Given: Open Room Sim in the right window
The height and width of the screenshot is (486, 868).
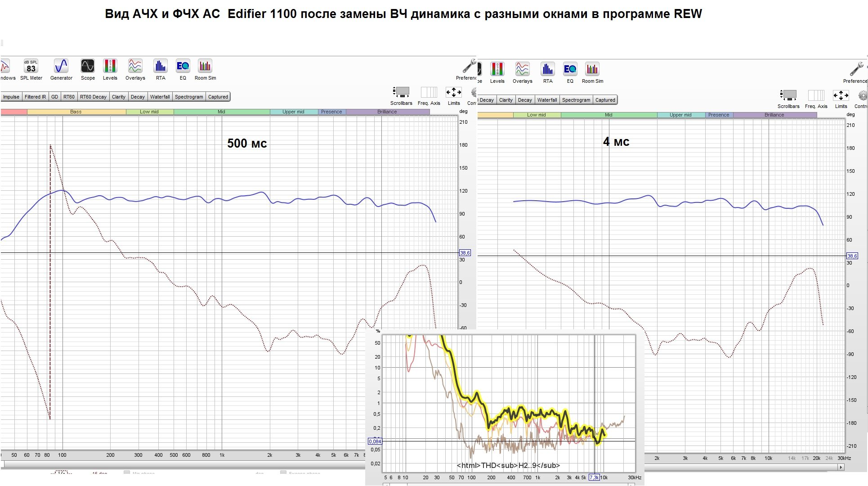Looking at the screenshot, I should point(592,73).
